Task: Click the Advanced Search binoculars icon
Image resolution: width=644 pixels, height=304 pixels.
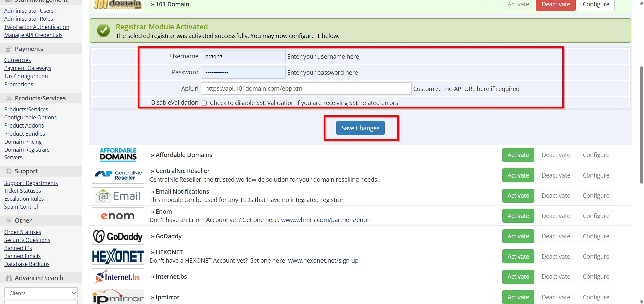Action: [9, 278]
